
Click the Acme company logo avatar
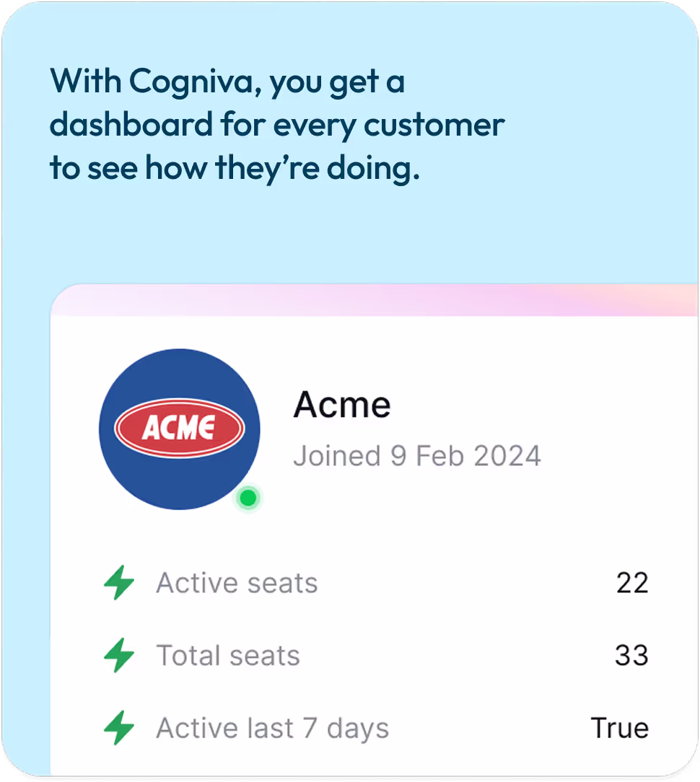179,429
